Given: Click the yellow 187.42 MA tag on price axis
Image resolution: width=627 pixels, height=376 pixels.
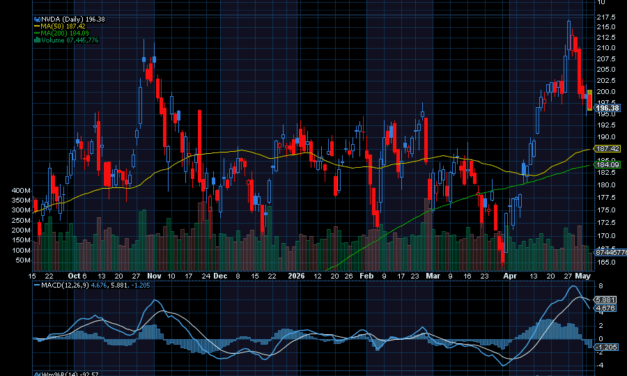Looking at the screenshot, I should pyautogui.click(x=607, y=149).
